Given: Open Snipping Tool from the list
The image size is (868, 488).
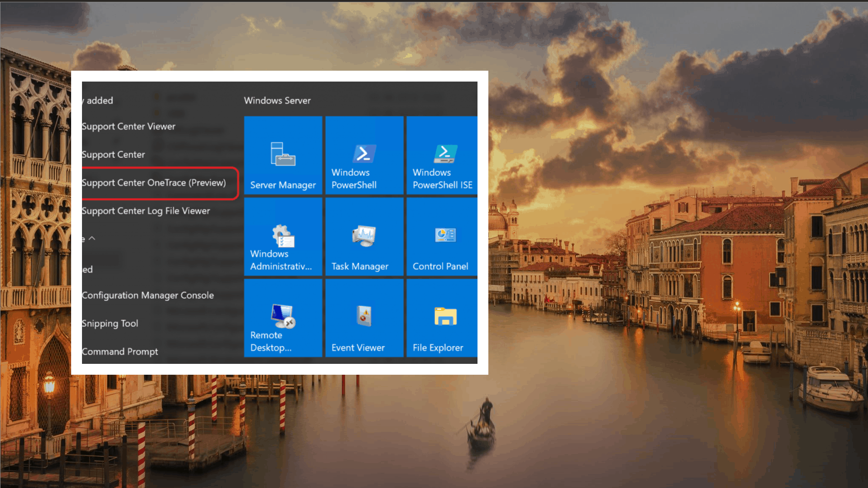Looking at the screenshot, I should pos(110,324).
